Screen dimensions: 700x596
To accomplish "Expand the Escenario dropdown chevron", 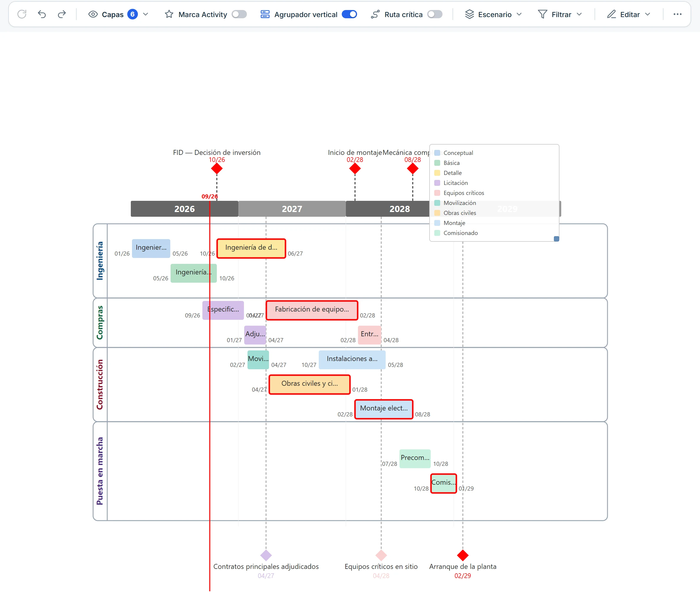I will click(x=519, y=14).
